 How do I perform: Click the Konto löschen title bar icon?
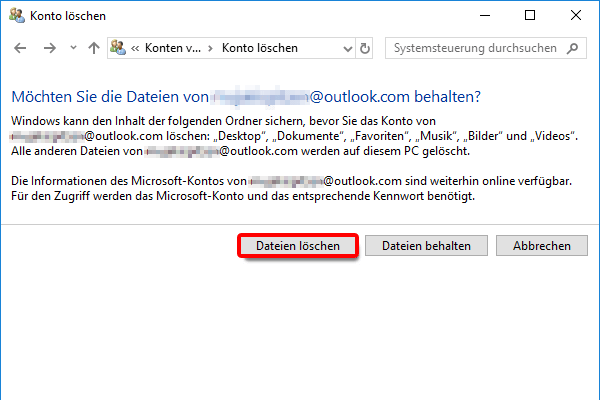(17, 15)
